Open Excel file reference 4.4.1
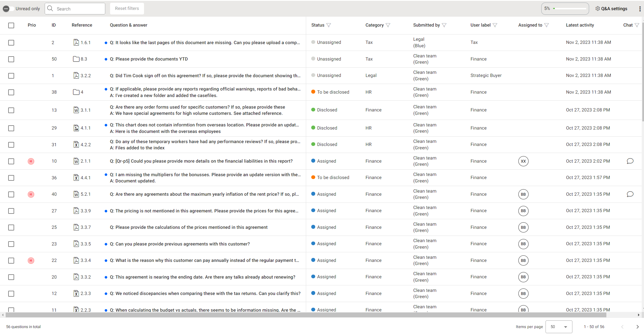This screenshot has height=334, width=644. tap(82, 178)
